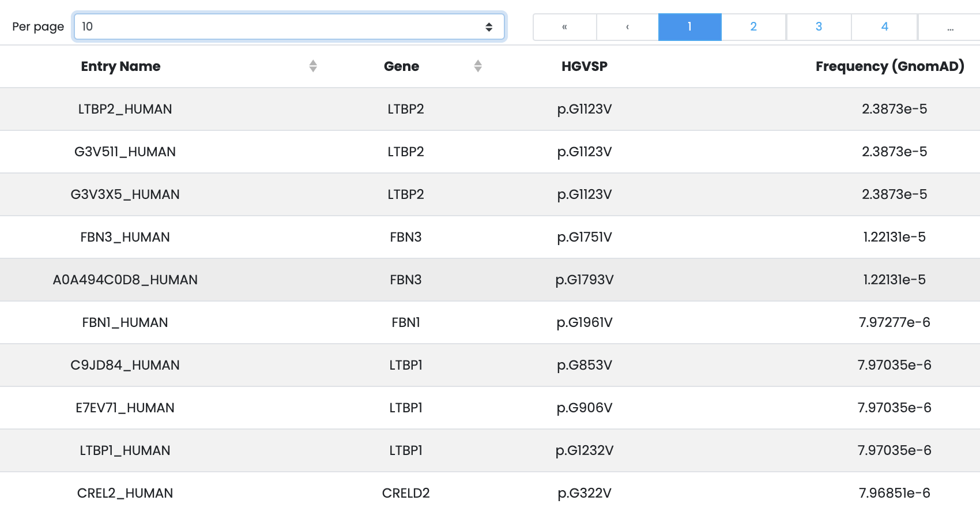
Task: Click the Gene column header text
Action: (401, 66)
